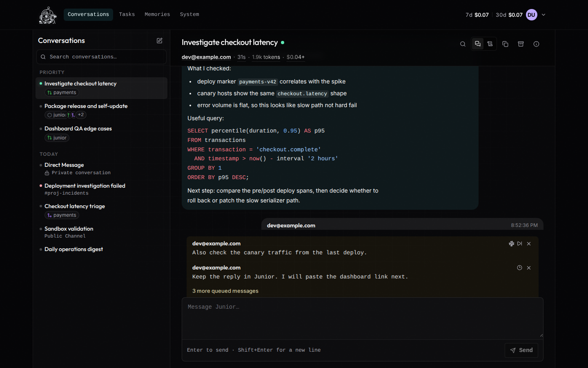
Task: Click the Slack icon on the canary traffic message
Action: pyautogui.click(x=511, y=244)
